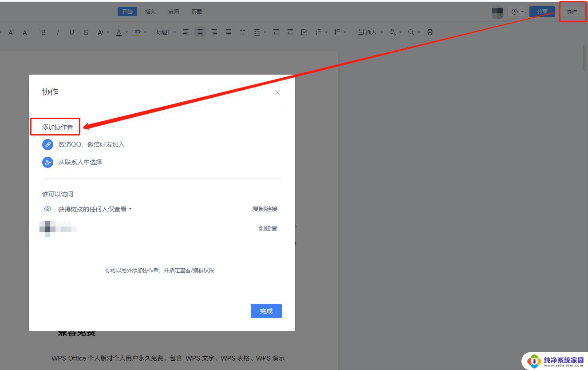Screen dimensions: 588x370
Task: Click the 邀请QQ、微信好友加入 text
Action: (91, 144)
